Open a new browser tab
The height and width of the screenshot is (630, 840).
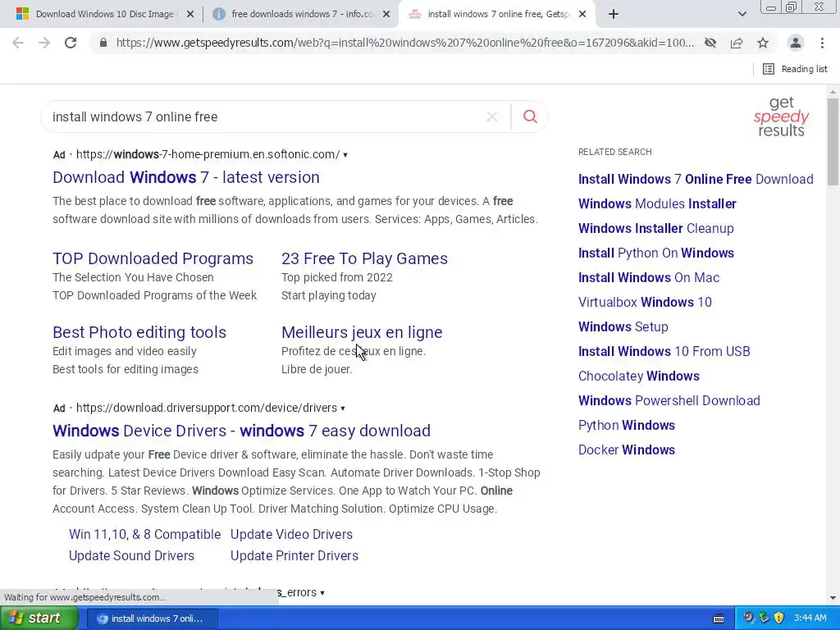point(614,14)
